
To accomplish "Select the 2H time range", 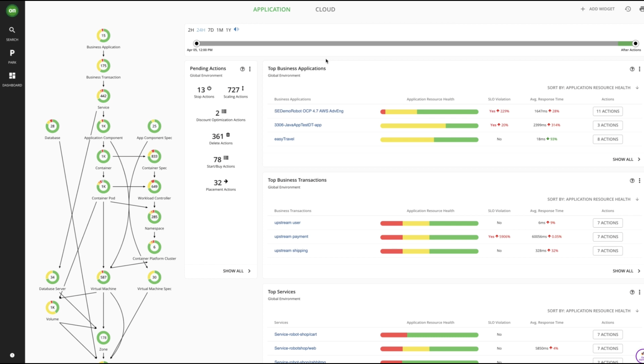I will [x=191, y=30].
